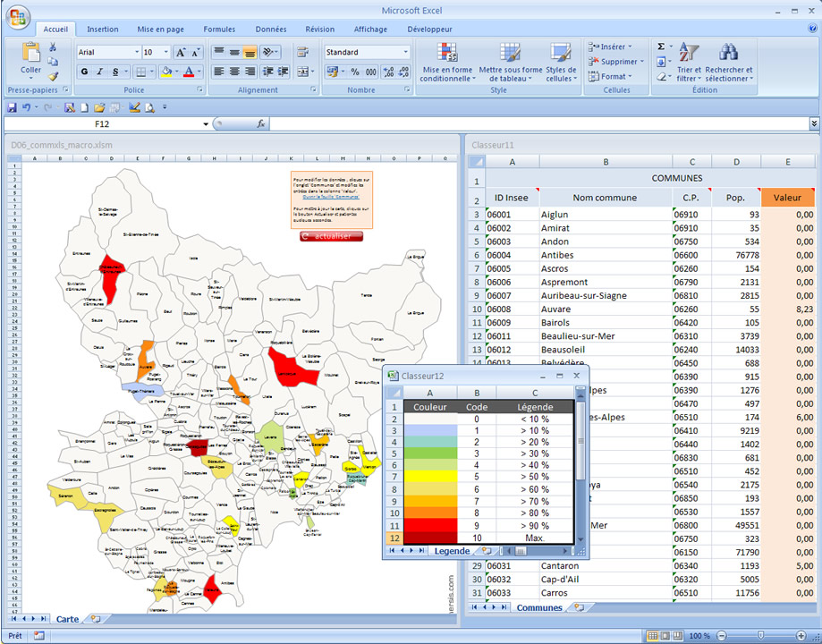The image size is (822, 644).
Task: Click the decrease decimal icon
Action: [x=403, y=72]
